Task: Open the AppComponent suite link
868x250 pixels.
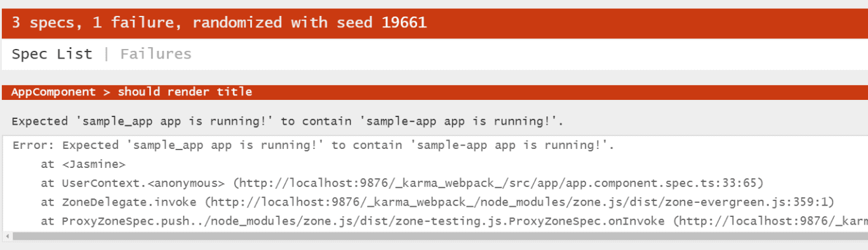Action: (x=53, y=92)
